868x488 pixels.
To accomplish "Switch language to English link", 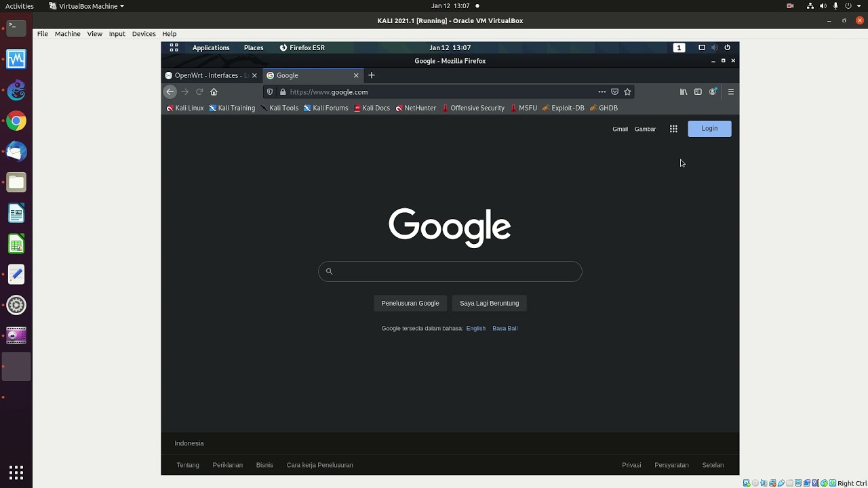I will point(475,328).
